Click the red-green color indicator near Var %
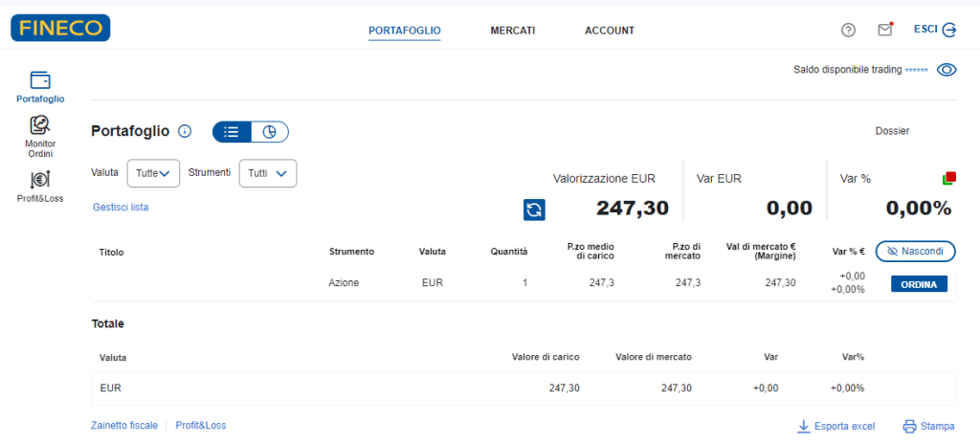 948,178
